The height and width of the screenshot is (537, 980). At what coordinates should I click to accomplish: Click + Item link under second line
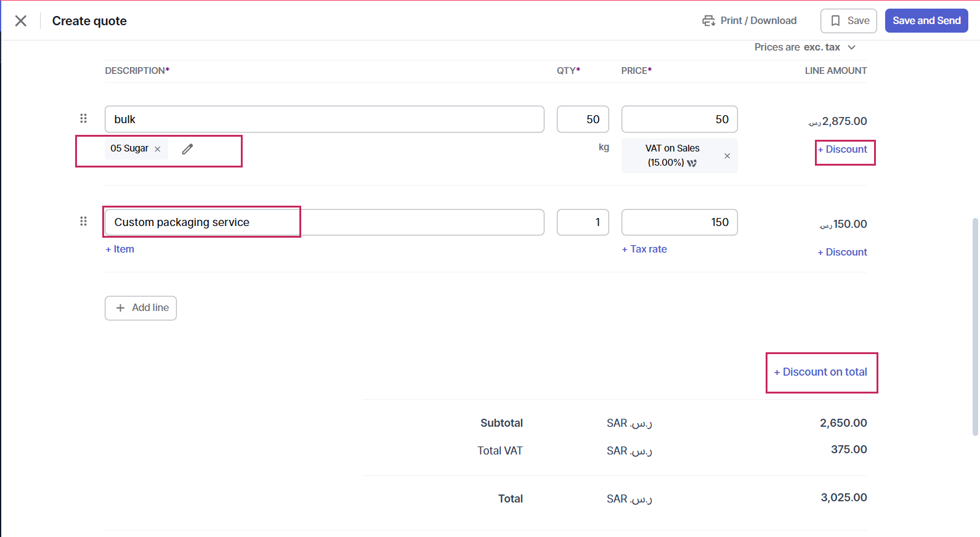point(119,249)
